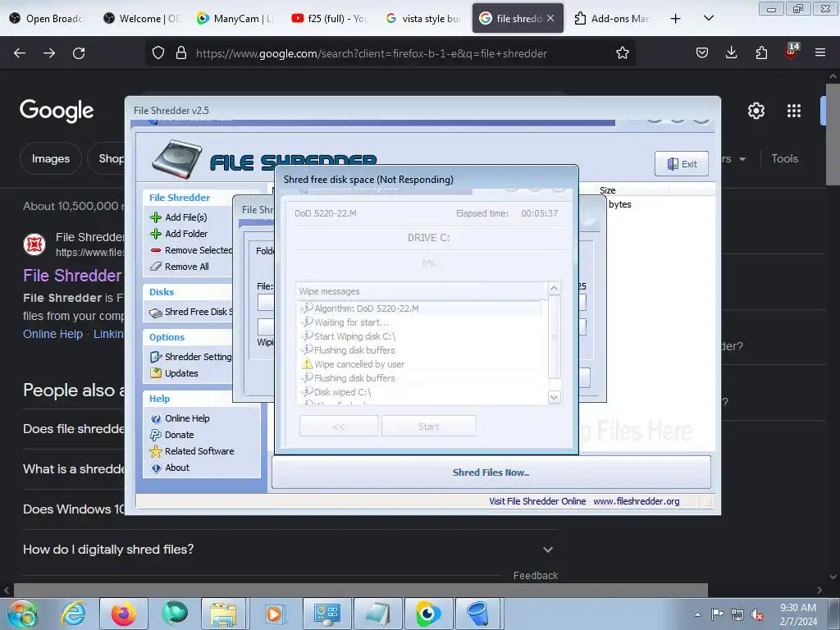
Task: Save page to Pocket icon
Action: (702, 53)
